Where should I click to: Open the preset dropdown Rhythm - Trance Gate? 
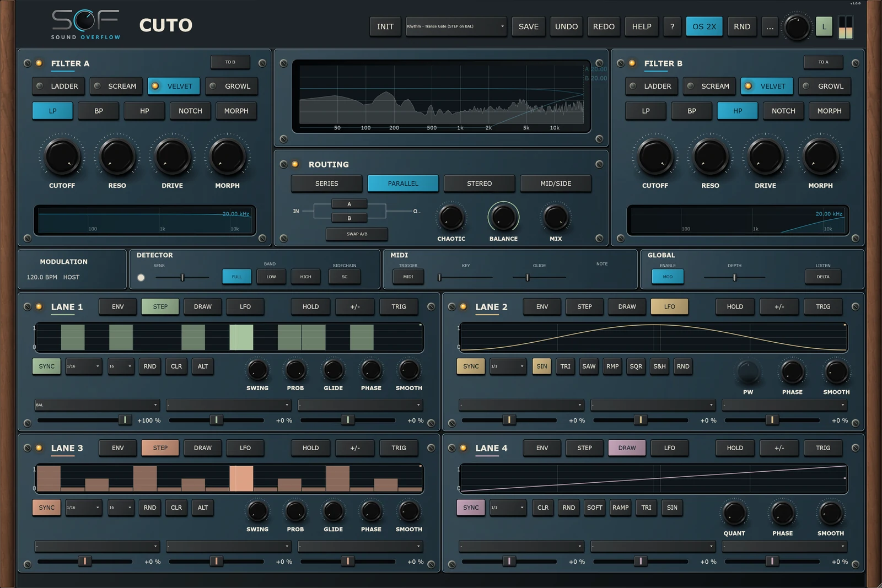coord(456,26)
